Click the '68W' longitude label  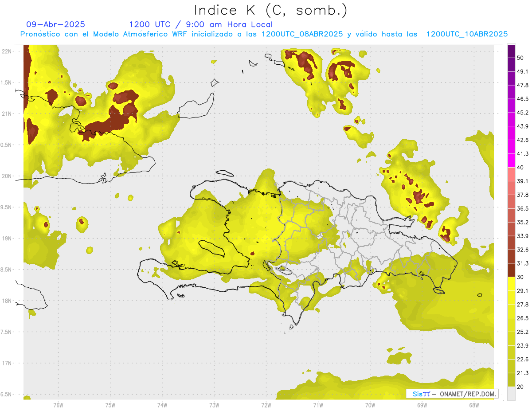(474, 404)
